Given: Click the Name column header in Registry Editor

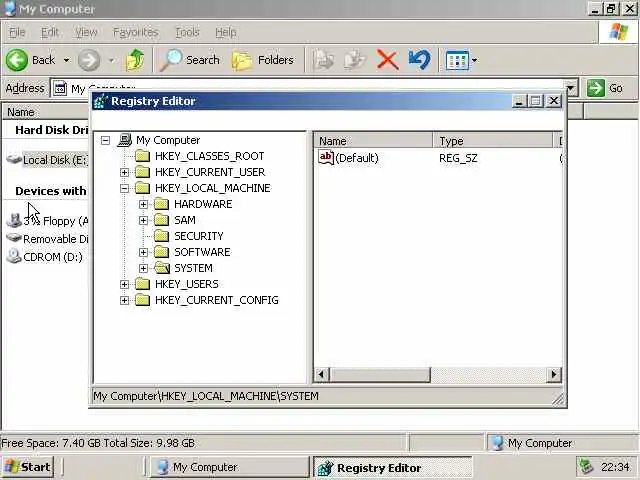Looking at the screenshot, I should pos(373,141).
